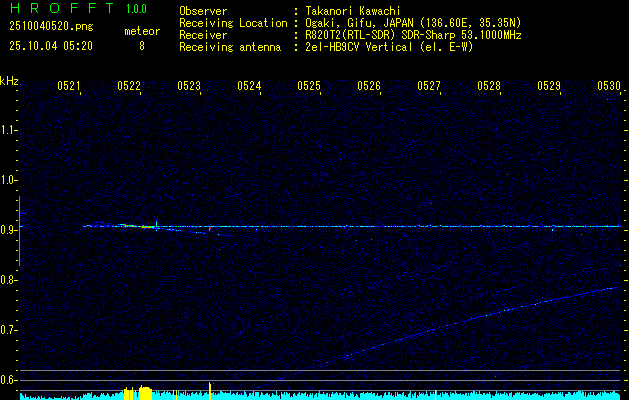Click the meteor count 8
Viewport: 629px width, 400px height.
pyautogui.click(x=142, y=46)
